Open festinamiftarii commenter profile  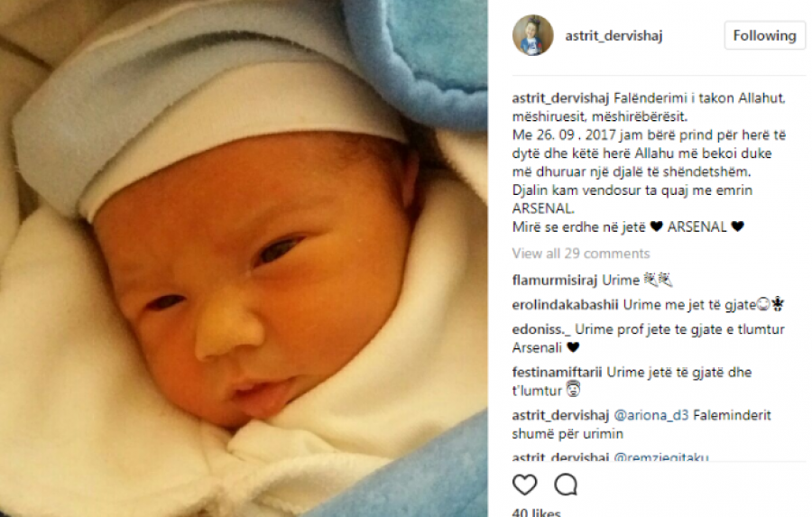click(x=557, y=373)
